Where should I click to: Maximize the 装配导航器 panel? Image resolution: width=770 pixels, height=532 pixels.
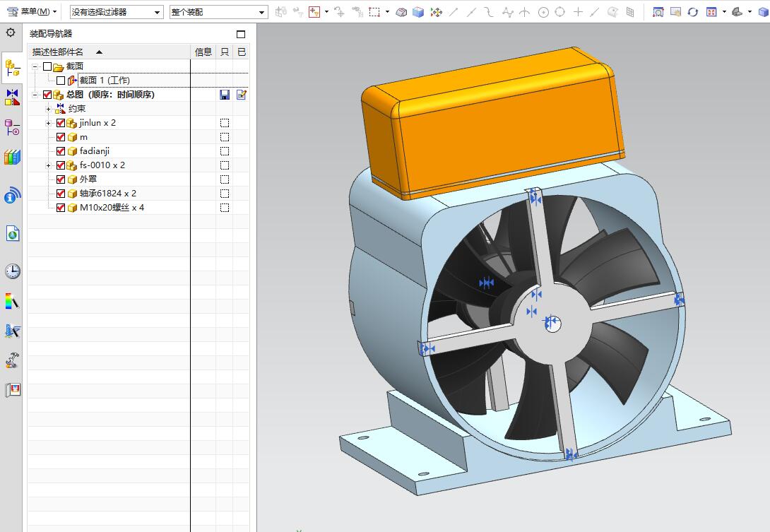pos(241,34)
